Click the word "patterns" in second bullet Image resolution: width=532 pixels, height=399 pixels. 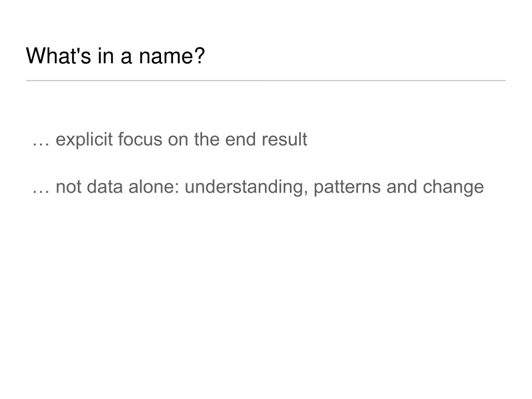coord(347,188)
